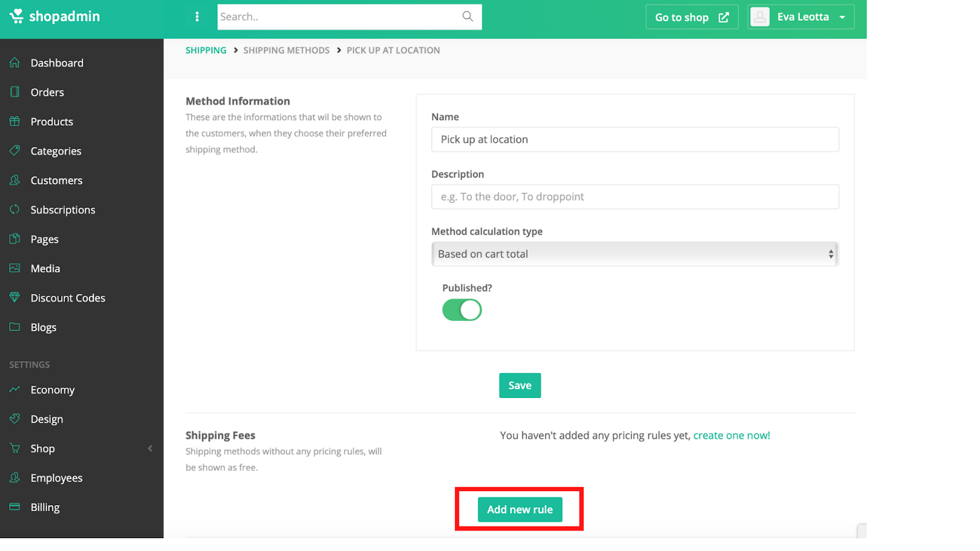The width and height of the screenshot is (980, 551).
Task: Open Design settings entry
Action: tap(47, 419)
